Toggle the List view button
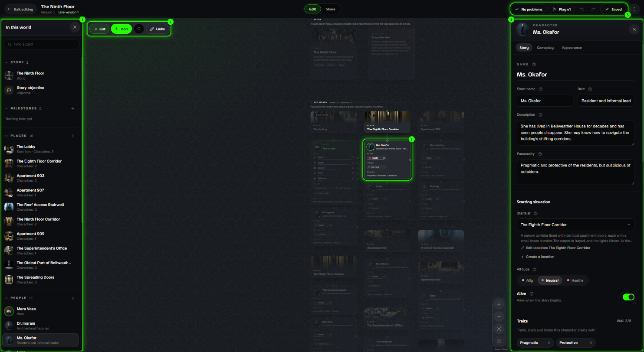The width and height of the screenshot is (644, 352). pos(99,29)
